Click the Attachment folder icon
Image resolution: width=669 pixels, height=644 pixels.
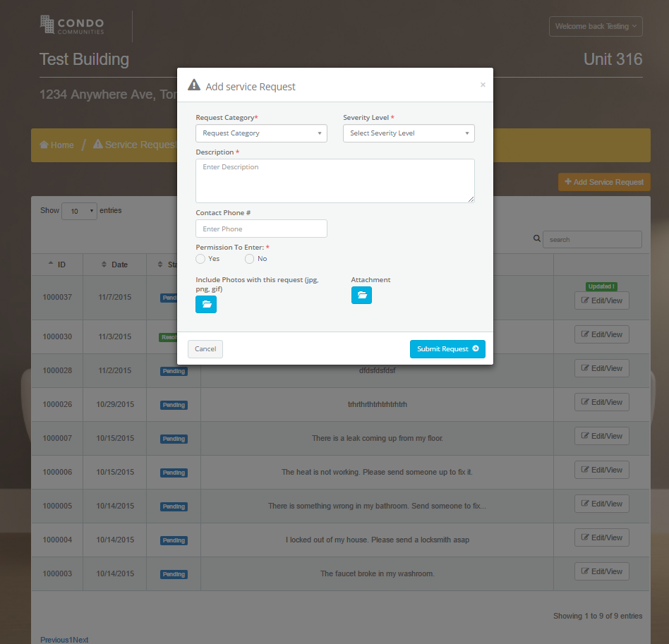(361, 295)
